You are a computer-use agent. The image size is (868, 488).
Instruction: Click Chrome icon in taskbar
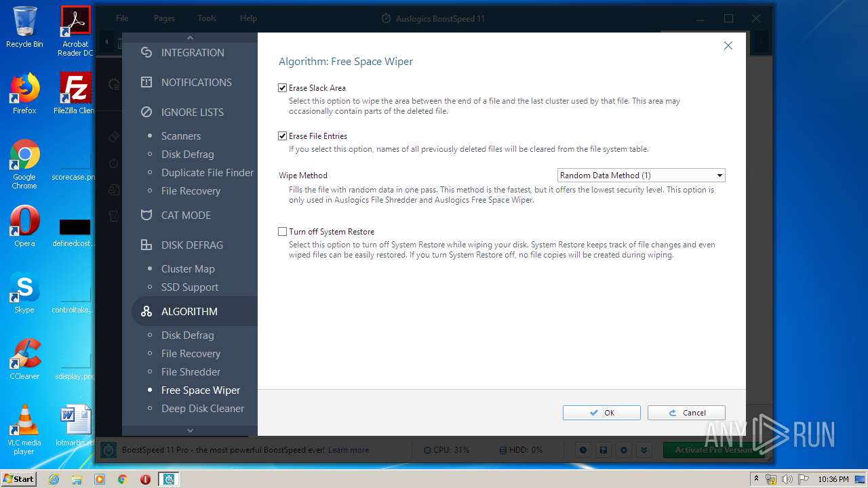[x=122, y=479]
